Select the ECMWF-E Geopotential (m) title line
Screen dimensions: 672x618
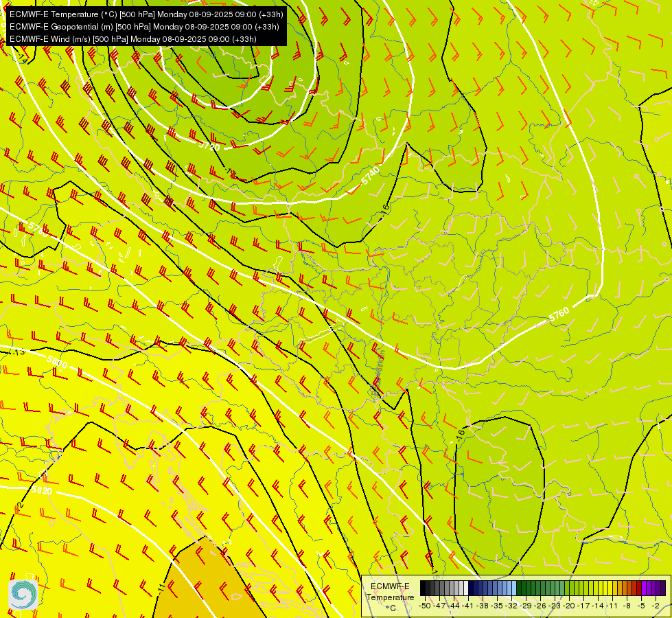pyautogui.click(x=144, y=27)
